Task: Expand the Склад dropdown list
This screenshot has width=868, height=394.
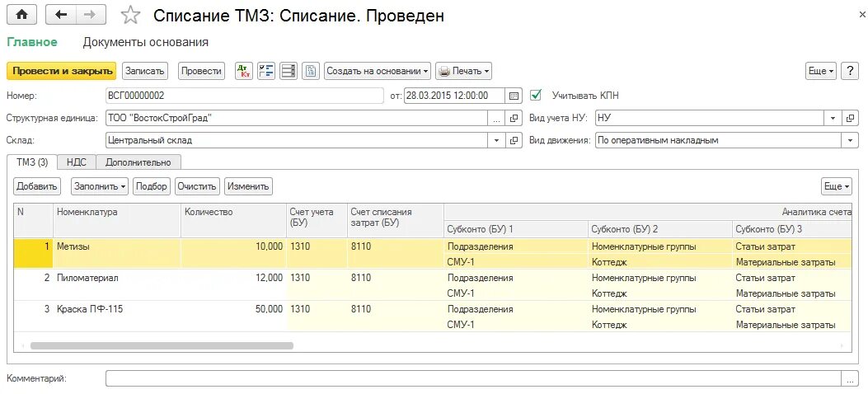Action: (x=496, y=141)
